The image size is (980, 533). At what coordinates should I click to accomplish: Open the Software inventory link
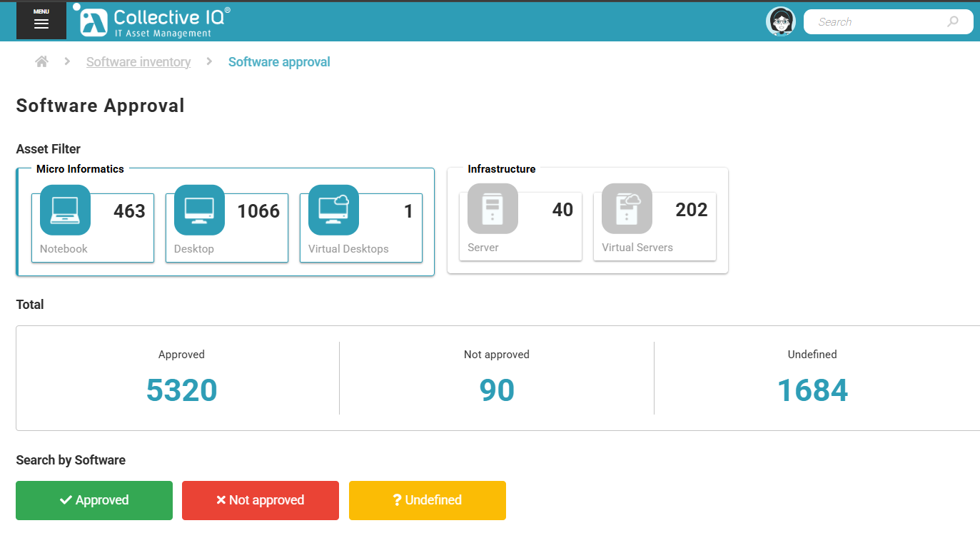(138, 61)
